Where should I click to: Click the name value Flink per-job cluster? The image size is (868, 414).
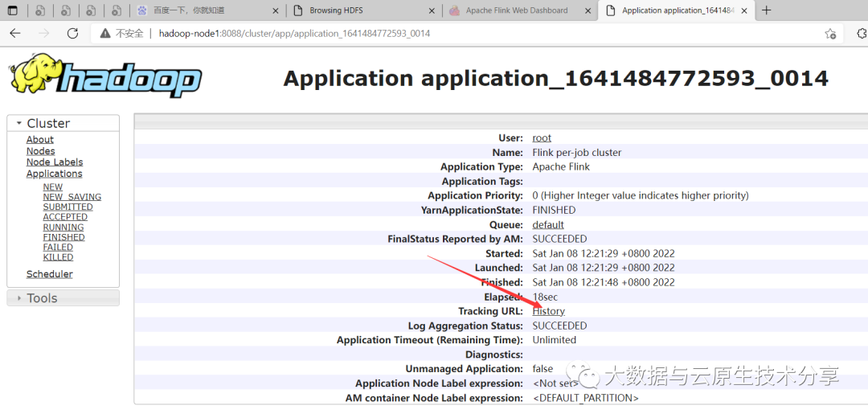[x=577, y=152]
